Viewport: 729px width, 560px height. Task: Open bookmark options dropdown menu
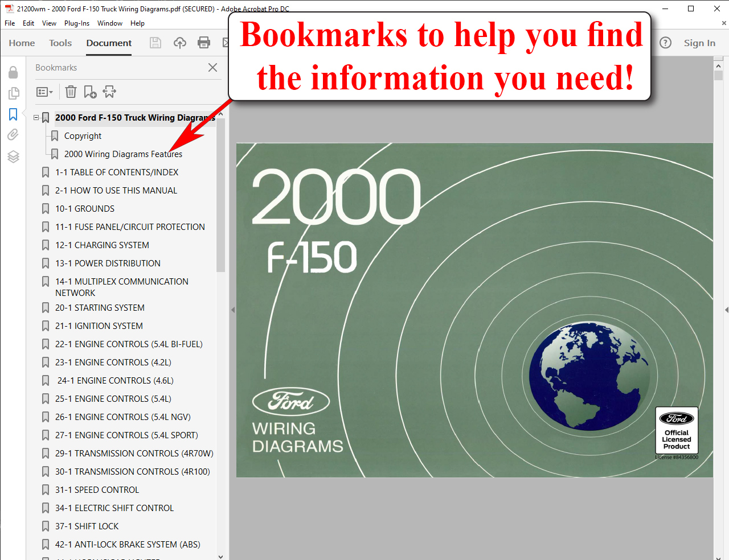tap(44, 92)
